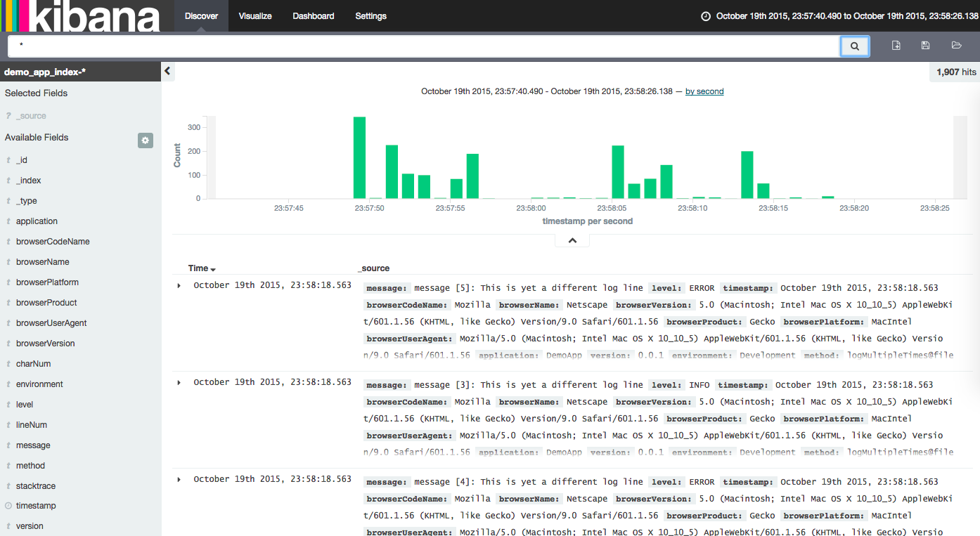Click the histogram bar at 23:58:05
This screenshot has width=980, height=536.
[618, 172]
